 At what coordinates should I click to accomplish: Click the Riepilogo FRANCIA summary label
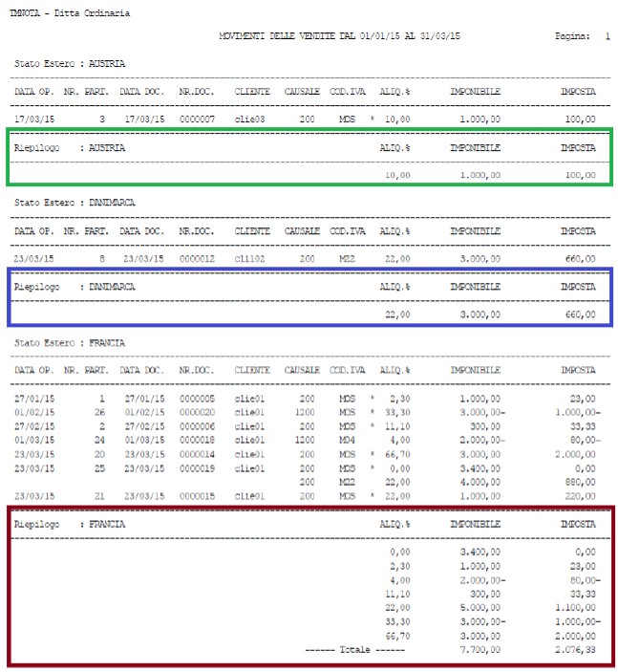pyautogui.click(x=70, y=524)
